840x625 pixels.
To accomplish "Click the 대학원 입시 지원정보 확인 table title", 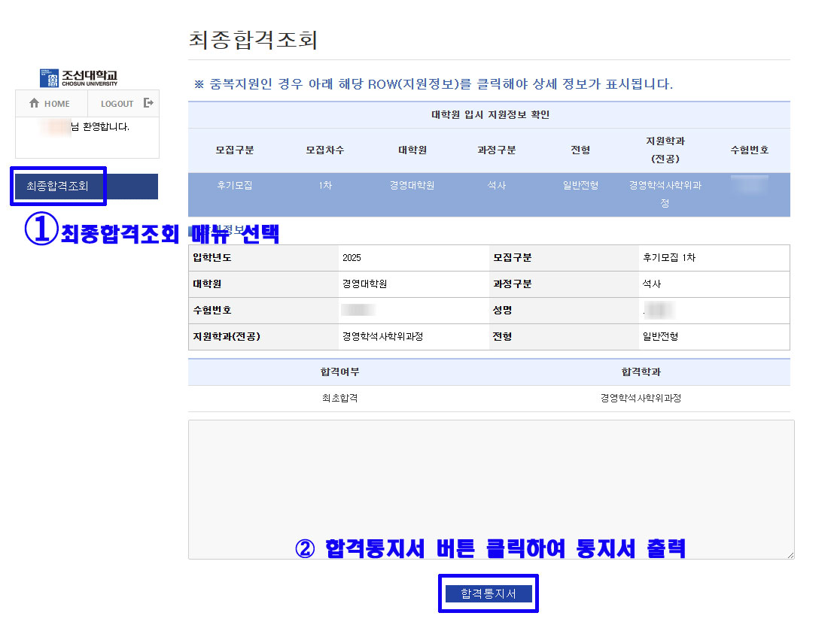I will pos(489,115).
